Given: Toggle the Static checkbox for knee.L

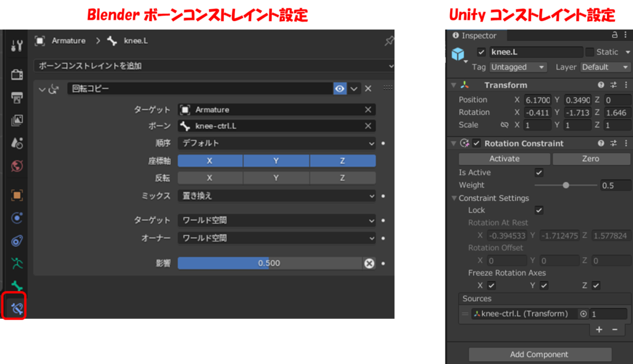Looking at the screenshot, I should tap(590, 53).
